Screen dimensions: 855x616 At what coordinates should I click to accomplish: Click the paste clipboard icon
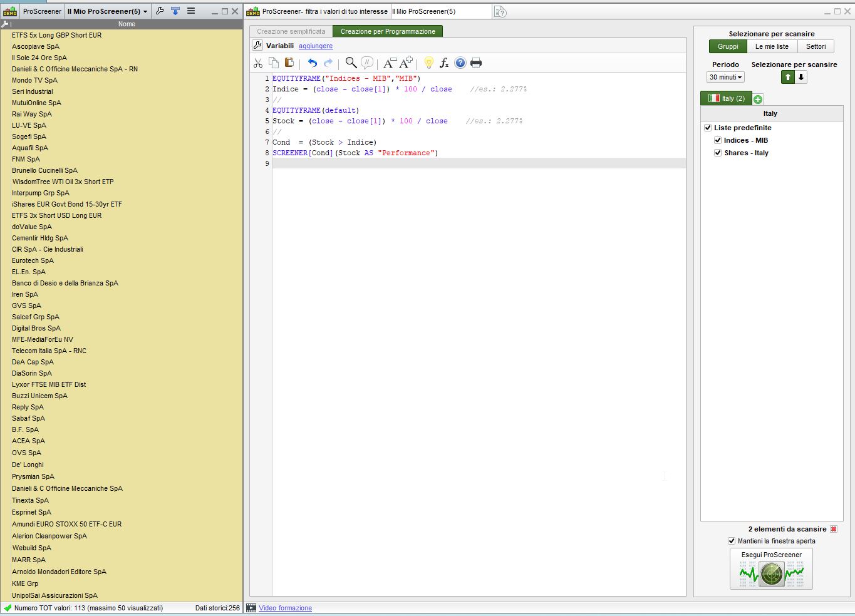289,63
